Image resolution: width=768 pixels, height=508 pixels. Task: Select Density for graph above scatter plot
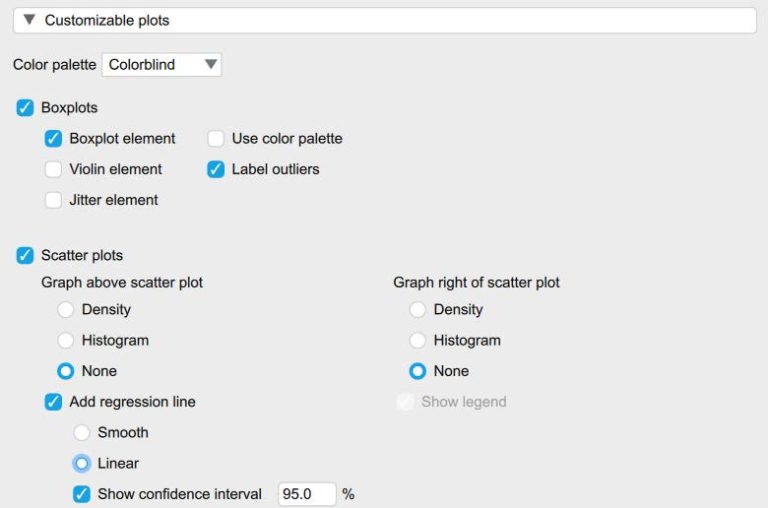click(66, 310)
